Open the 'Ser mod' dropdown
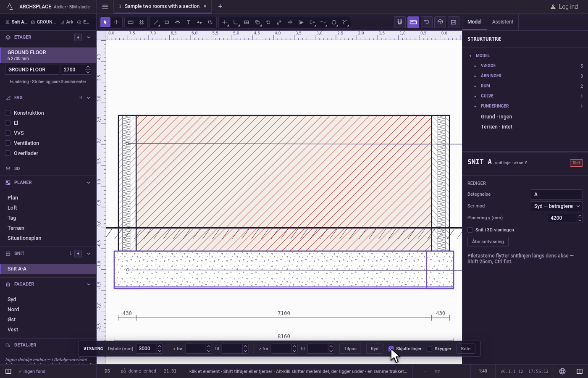The image size is (588, 378). (557, 206)
